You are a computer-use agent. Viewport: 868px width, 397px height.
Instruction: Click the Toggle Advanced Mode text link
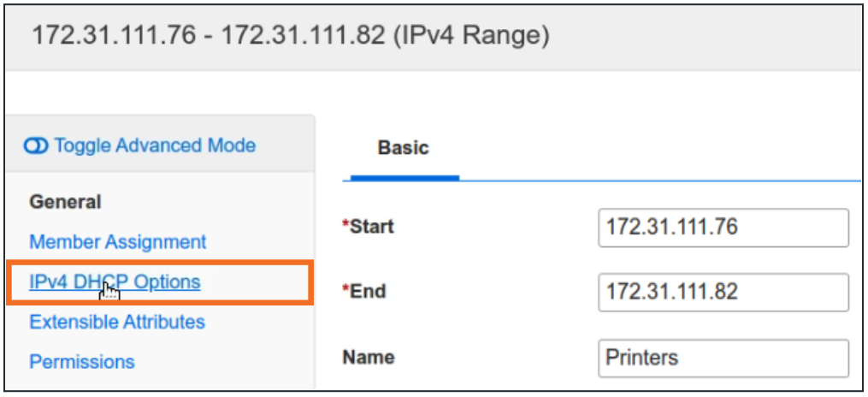pyautogui.click(x=154, y=145)
